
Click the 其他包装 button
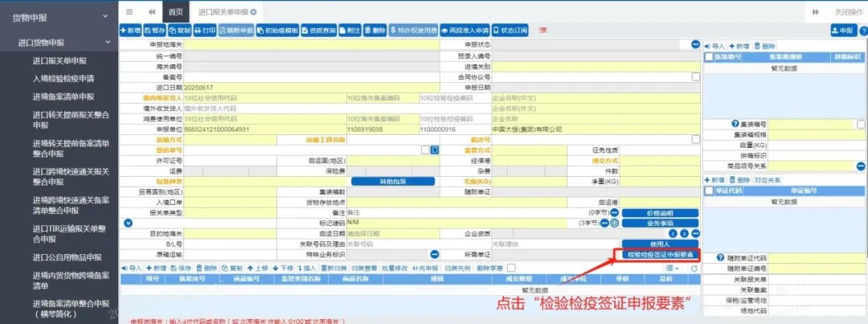tap(394, 181)
